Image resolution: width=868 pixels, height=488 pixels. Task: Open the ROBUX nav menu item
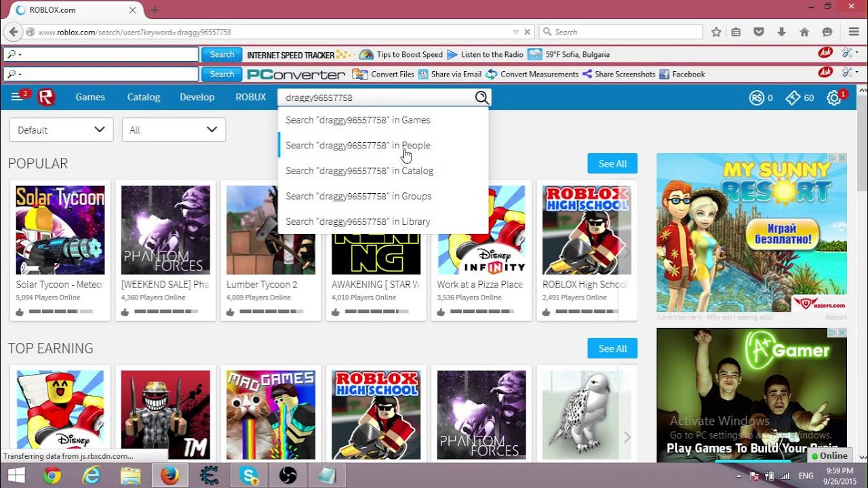coord(251,98)
